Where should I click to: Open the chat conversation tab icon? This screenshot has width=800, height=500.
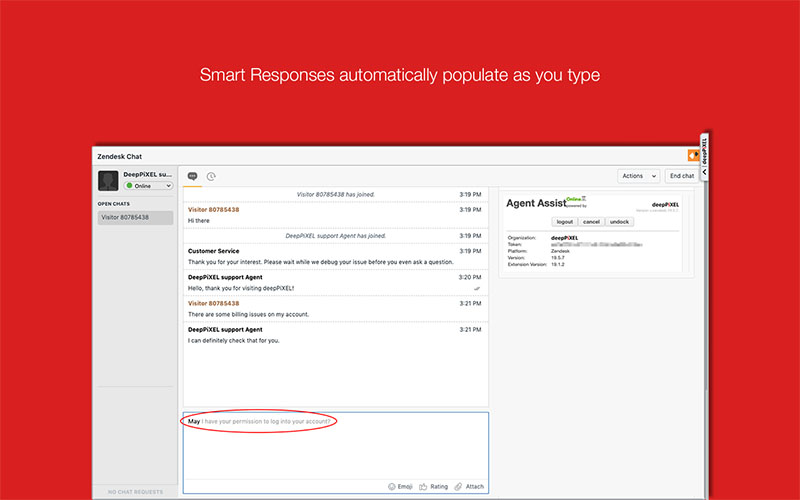click(x=192, y=176)
